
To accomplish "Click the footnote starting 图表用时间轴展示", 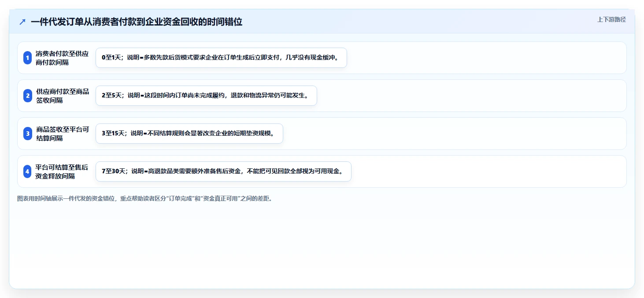I will point(145,199).
